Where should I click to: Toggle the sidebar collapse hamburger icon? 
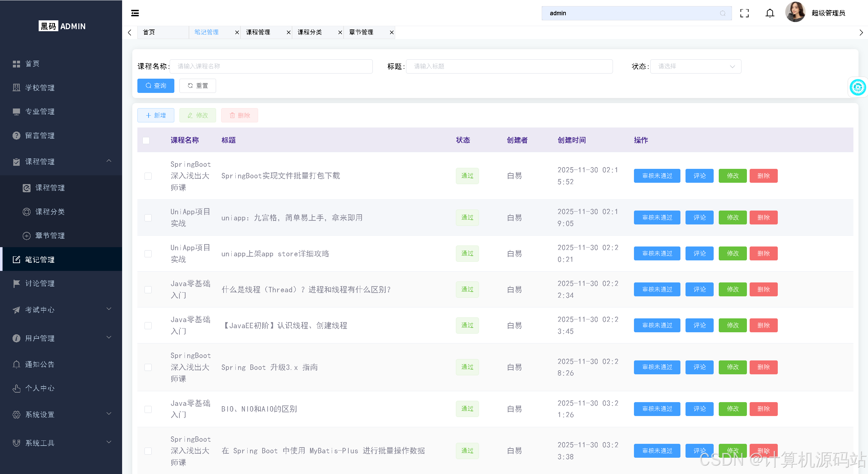click(135, 13)
